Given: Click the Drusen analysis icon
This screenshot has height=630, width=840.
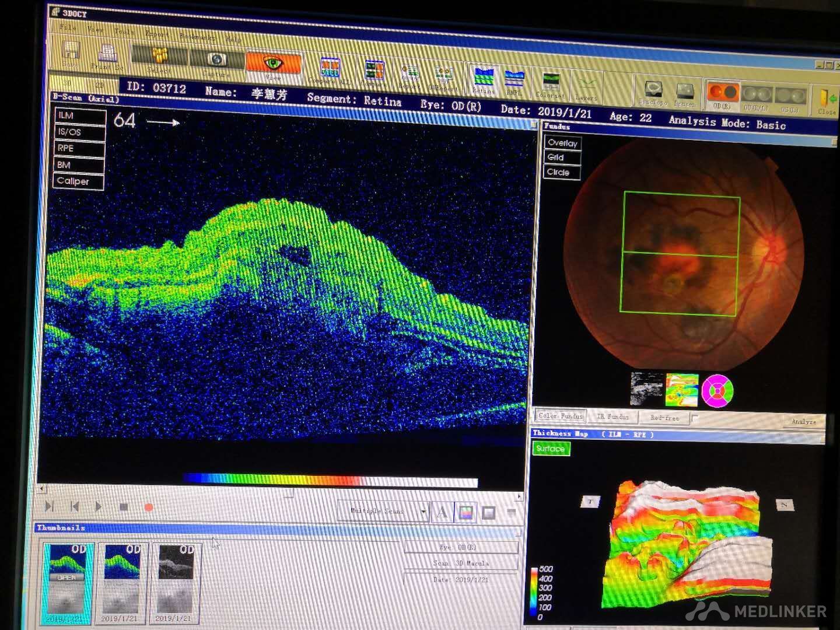Looking at the screenshot, I should pos(684,92).
